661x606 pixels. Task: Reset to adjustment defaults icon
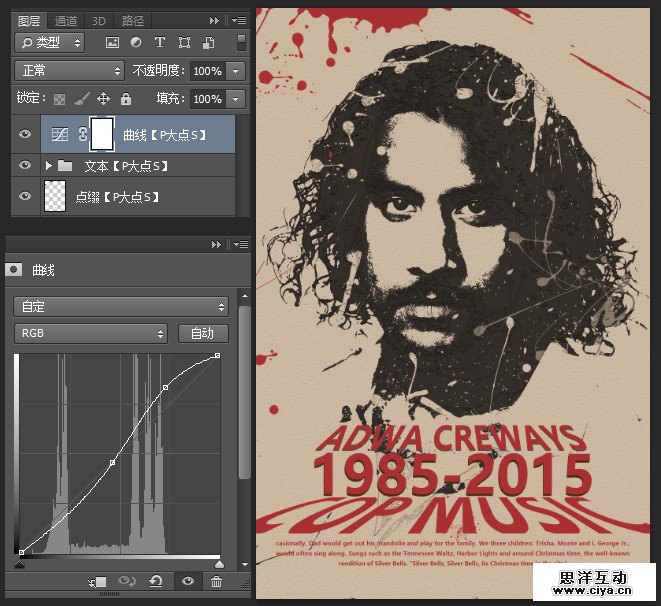pyautogui.click(x=156, y=582)
